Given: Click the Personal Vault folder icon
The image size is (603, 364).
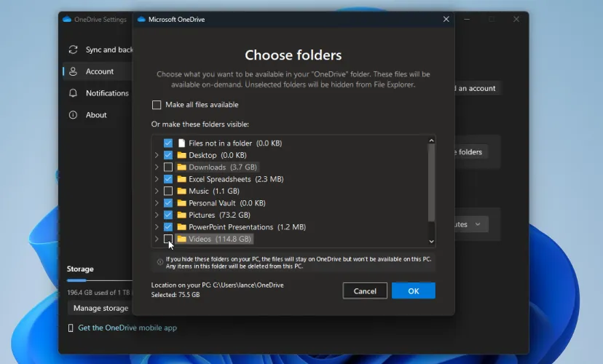Looking at the screenshot, I should 181,203.
